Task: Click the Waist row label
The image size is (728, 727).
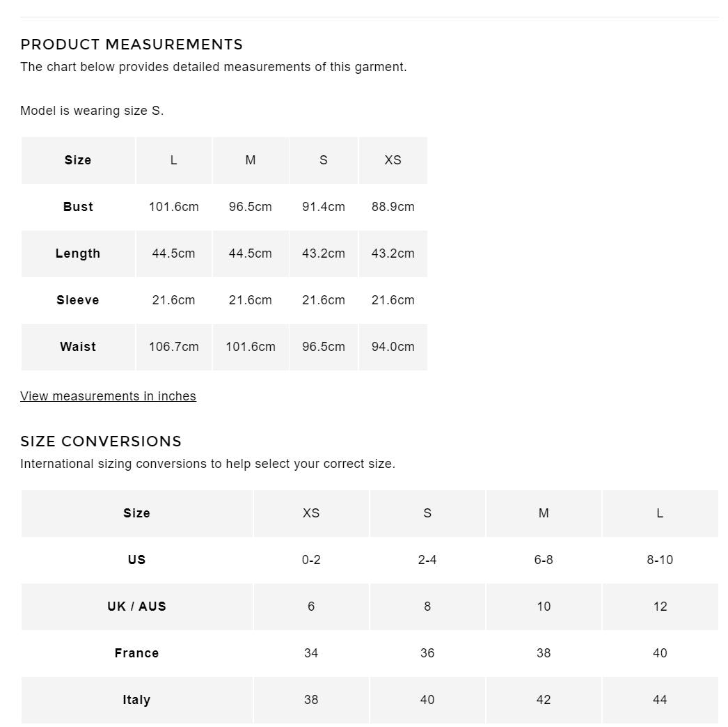Action: (78, 347)
